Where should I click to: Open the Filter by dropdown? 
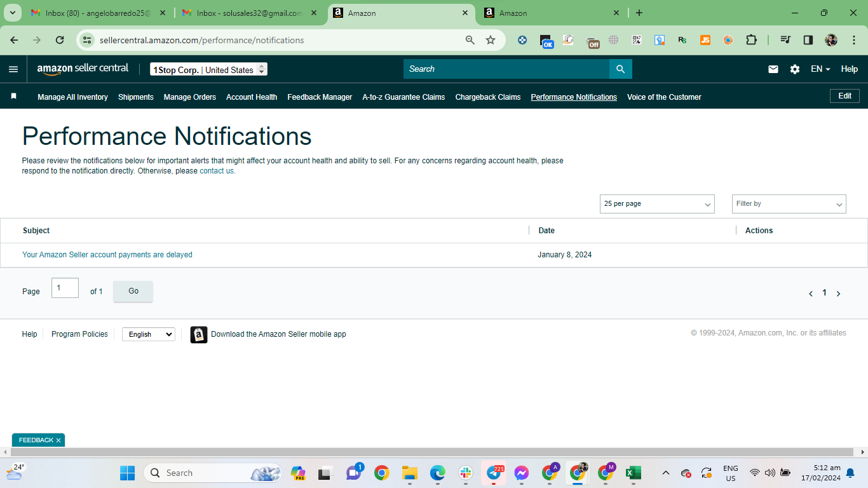pos(789,204)
